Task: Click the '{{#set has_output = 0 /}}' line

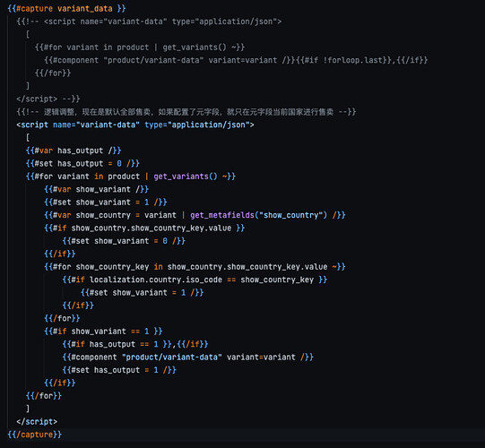Action: (x=82, y=164)
